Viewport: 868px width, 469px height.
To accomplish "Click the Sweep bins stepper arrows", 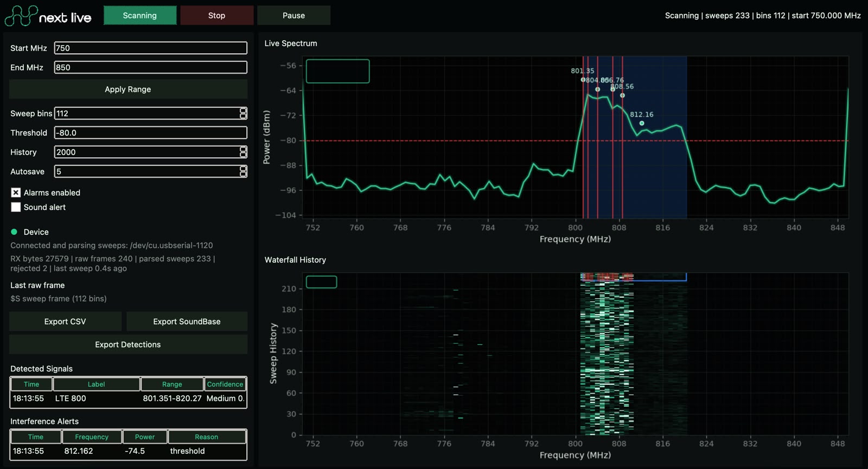I will 243,113.
